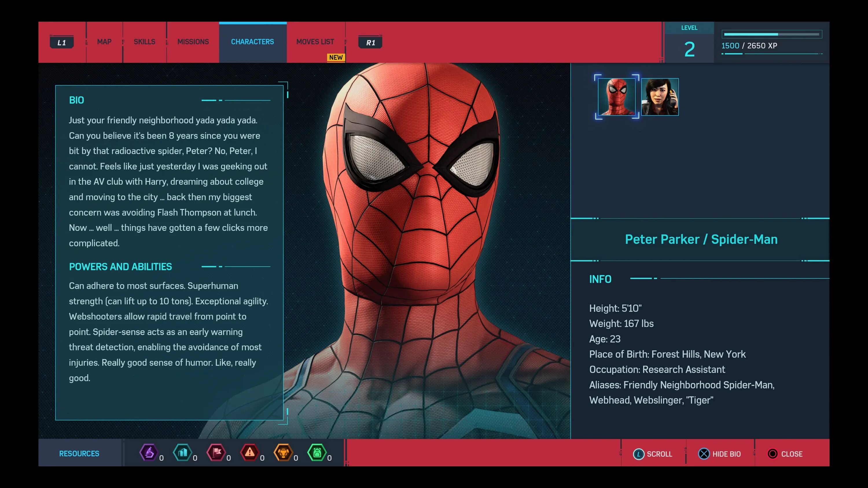Screen dimensions: 868x488
Task: Click the orange Challenge token icon
Action: (283, 452)
